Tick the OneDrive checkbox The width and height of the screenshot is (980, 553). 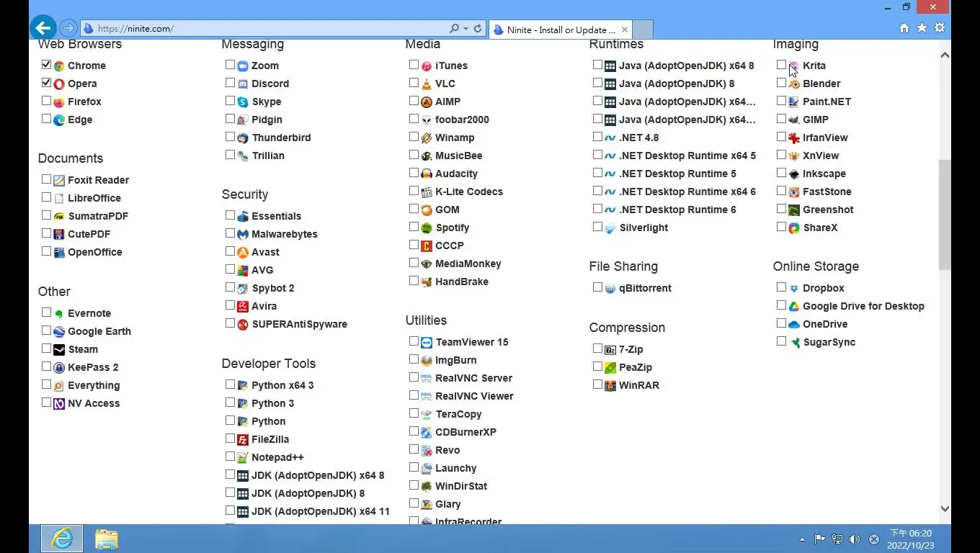click(781, 323)
